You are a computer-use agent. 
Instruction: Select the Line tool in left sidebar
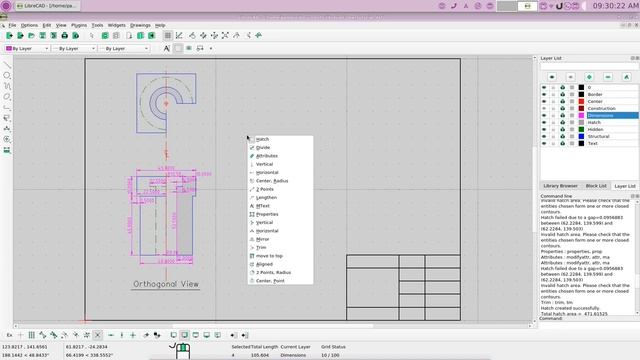coord(7,65)
